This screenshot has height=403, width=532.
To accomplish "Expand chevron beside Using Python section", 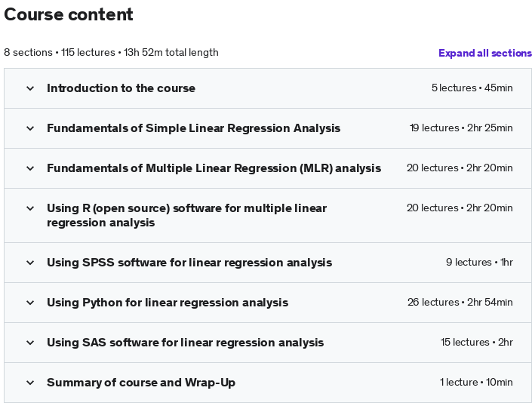I will pyautogui.click(x=30, y=303).
